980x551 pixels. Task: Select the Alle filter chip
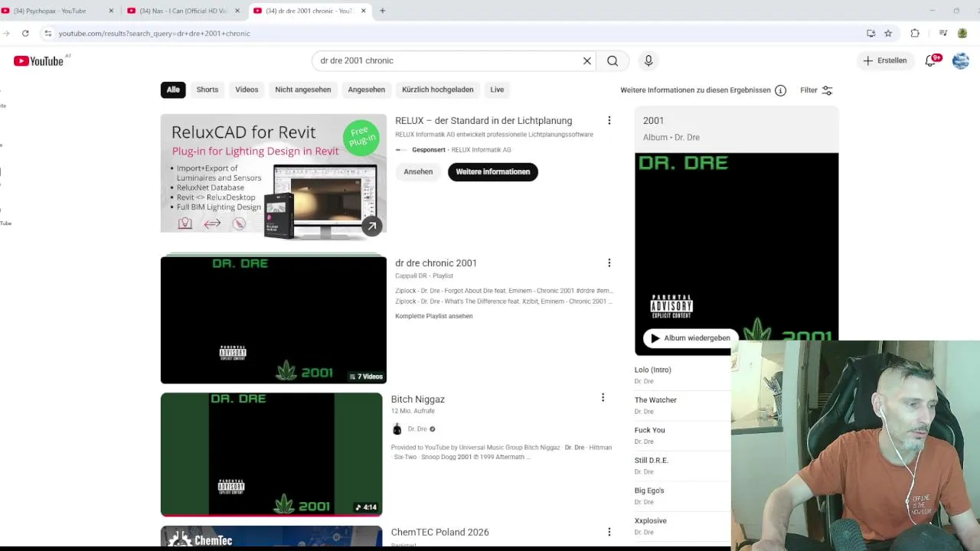coord(173,90)
